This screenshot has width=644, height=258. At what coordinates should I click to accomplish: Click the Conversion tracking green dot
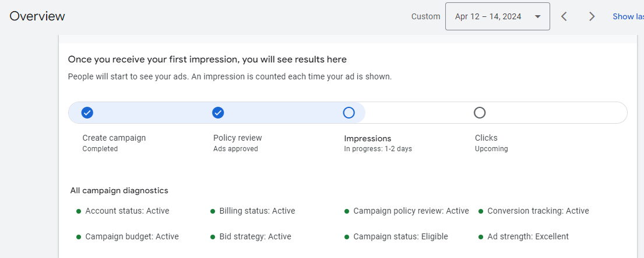(x=481, y=211)
